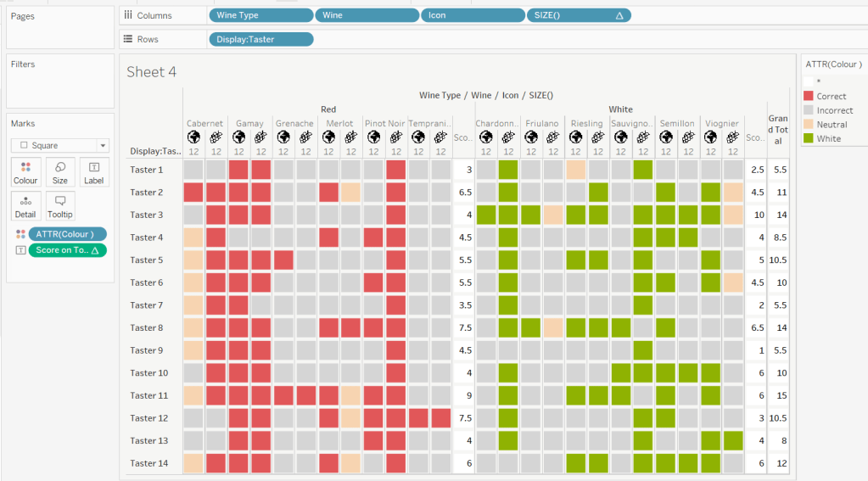Click the globe icon under Cabernet
Image resolution: width=868 pixels, height=481 pixels.
point(193,137)
